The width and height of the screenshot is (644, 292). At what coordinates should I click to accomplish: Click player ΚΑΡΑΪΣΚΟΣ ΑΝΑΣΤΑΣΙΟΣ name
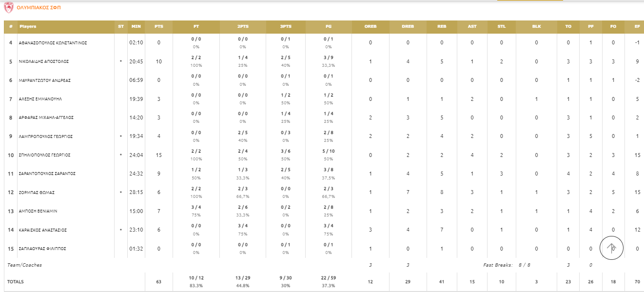[43, 230]
